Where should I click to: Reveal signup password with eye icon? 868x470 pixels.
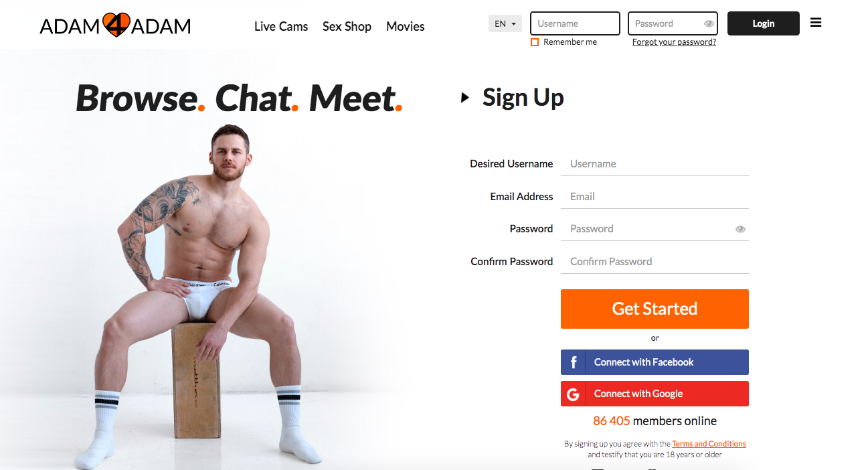(x=740, y=229)
